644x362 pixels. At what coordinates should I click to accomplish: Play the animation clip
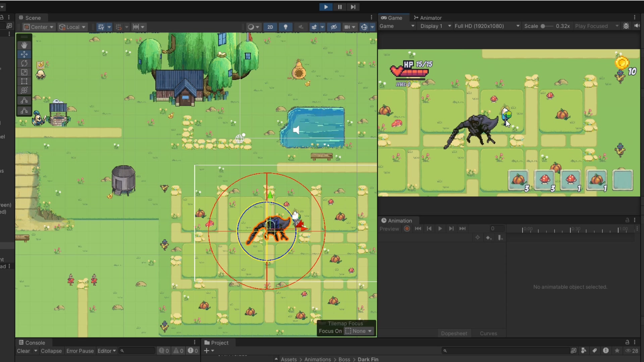(x=440, y=229)
